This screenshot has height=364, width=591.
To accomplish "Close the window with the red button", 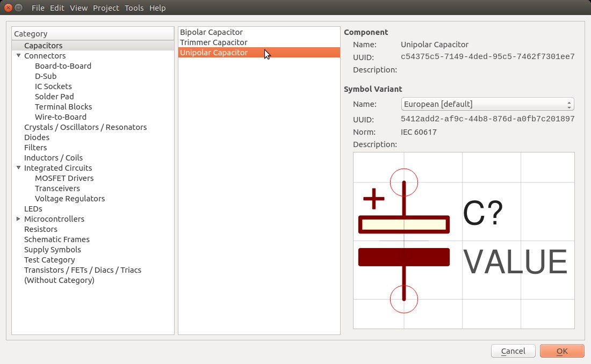I will [x=8, y=8].
